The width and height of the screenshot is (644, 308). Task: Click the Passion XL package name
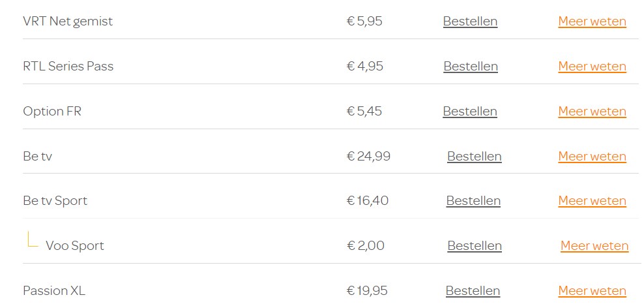tap(54, 291)
